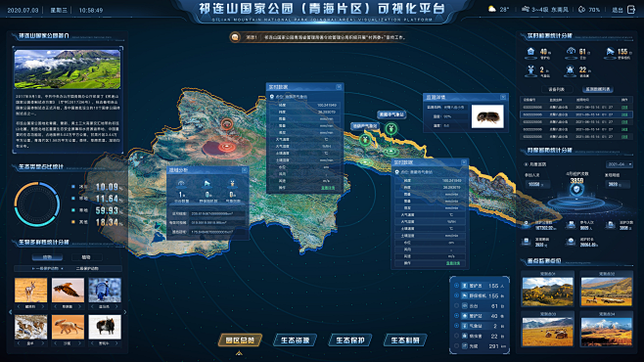Enable the legend layer showing 291 km
This screenshot has height=362, width=644.
[x=456, y=346]
